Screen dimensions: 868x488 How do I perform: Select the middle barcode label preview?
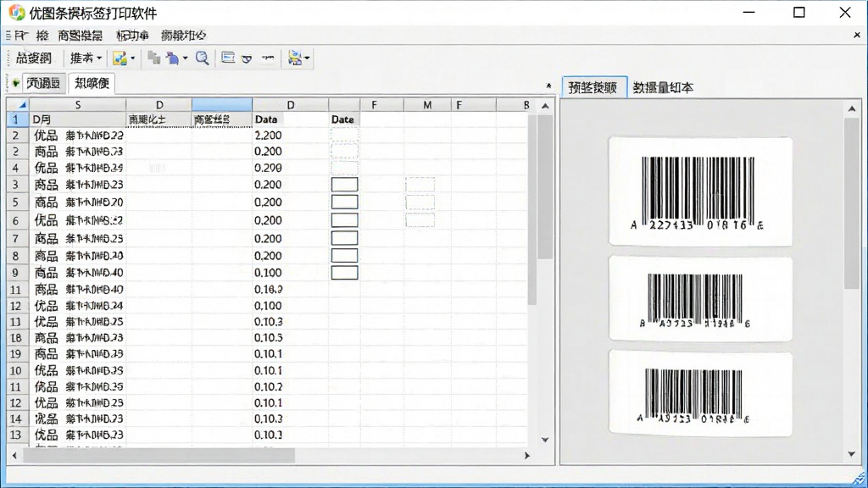(700, 298)
